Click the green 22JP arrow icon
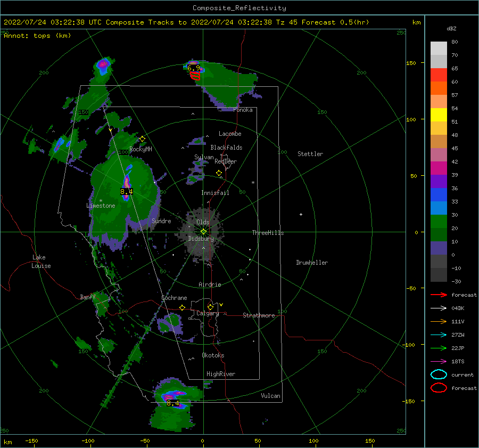 pyautogui.click(x=439, y=348)
